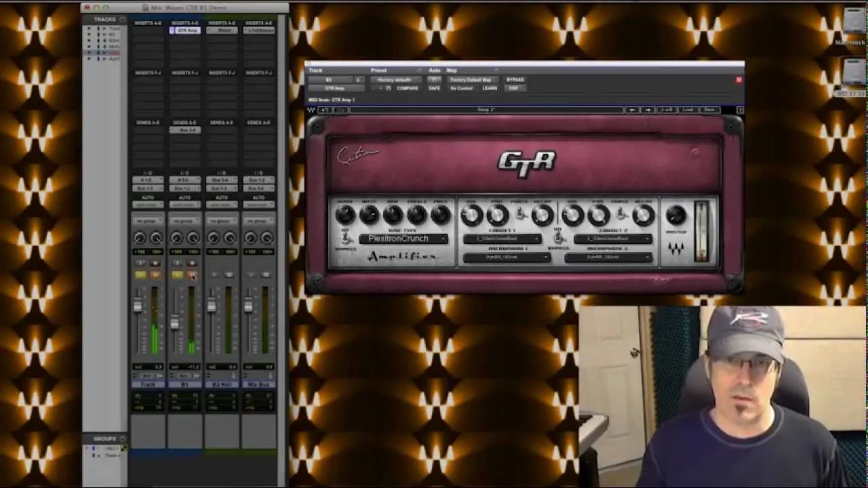
Task: Mute the Track channel
Action: tap(155, 274)
